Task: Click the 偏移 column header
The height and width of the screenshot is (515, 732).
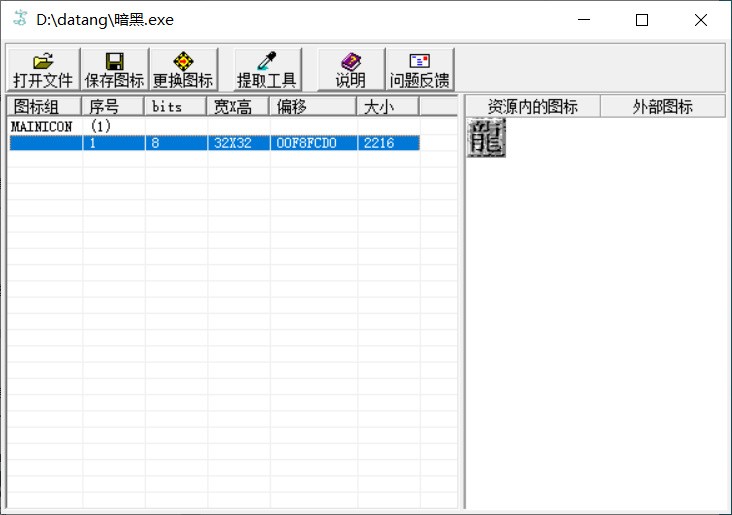Action: pos(313,106)
